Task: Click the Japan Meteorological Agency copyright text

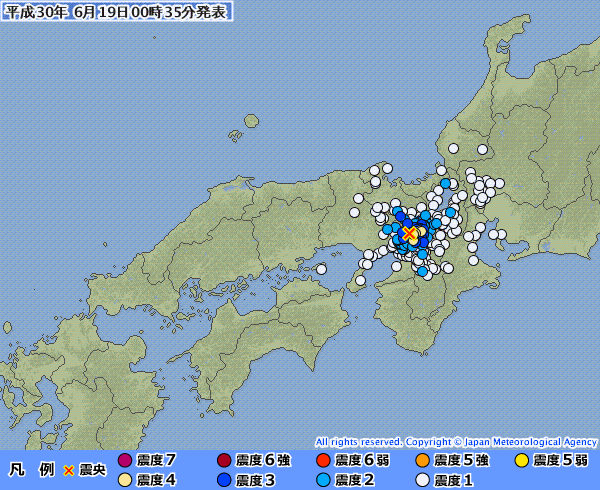Action: tap(456, 442)
